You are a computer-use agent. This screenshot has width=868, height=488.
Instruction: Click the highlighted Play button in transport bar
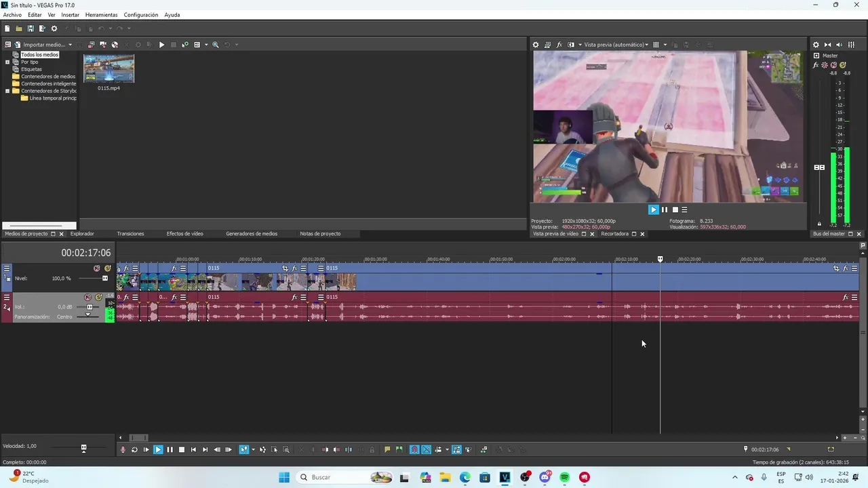(158, 449)
